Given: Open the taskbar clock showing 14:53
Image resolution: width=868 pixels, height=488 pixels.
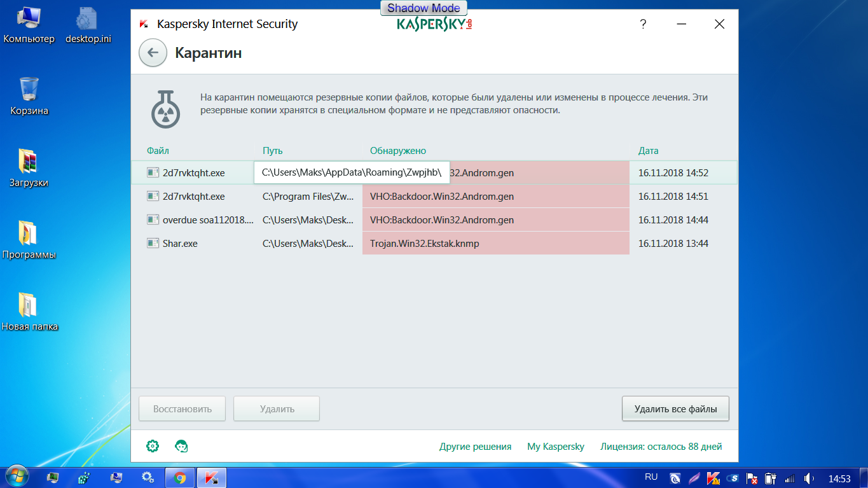Looking at the screenshot, I should tap(839, 478).
